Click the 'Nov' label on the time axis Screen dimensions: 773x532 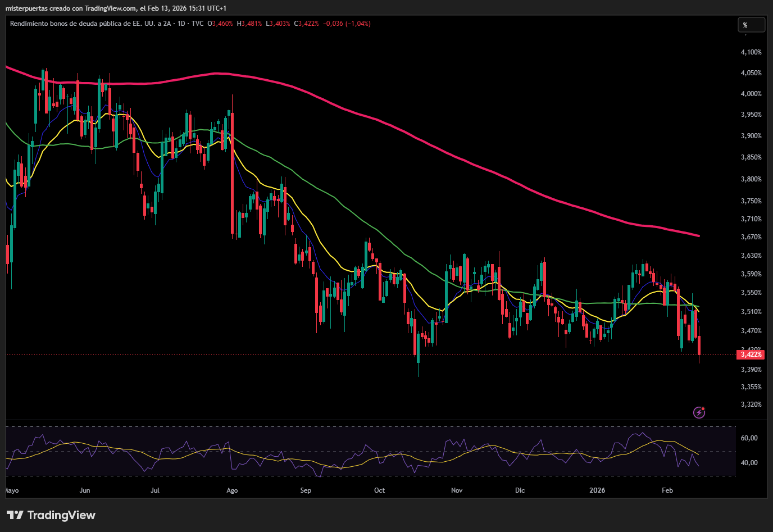(457, 490)
